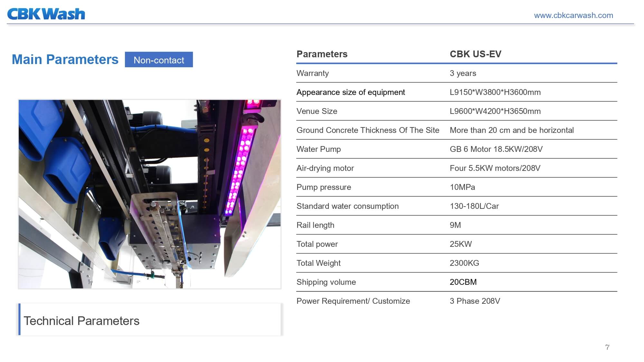Select the 130-180L/Car value

[474, 206]
